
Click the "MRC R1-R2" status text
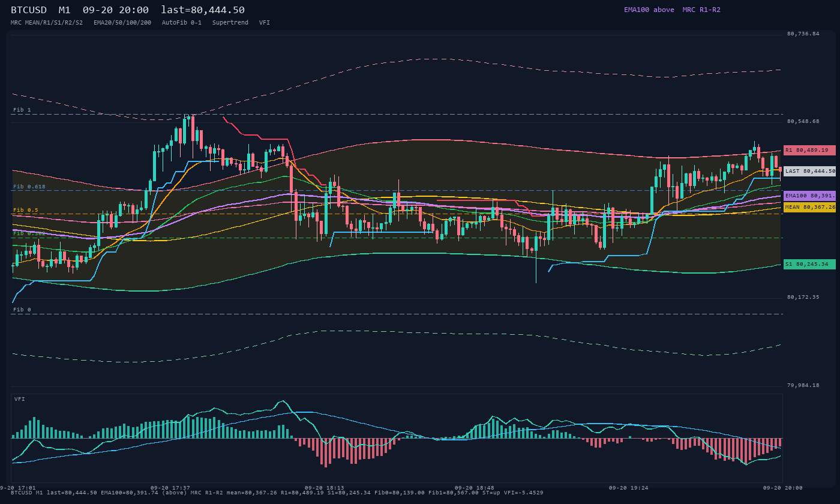tap(701, 10)
